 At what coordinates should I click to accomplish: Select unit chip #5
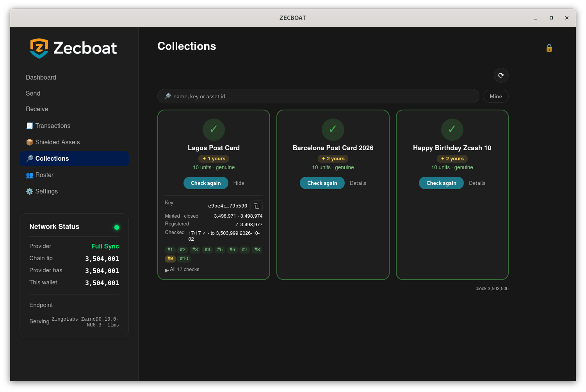220,250
